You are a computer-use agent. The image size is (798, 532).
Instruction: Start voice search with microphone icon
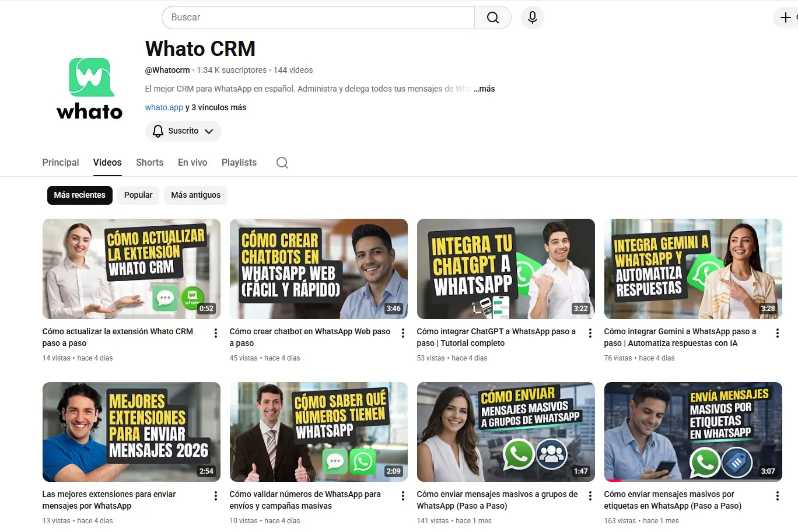(533, 17)
